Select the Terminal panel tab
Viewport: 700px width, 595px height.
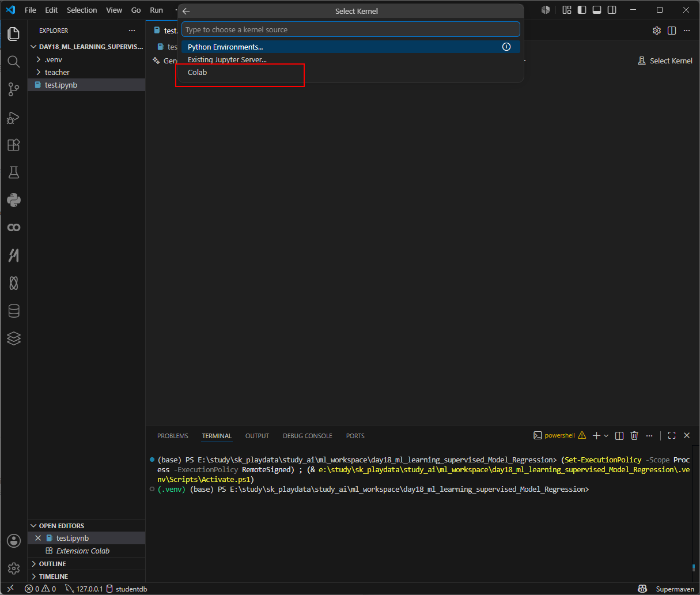click(217, 436)
